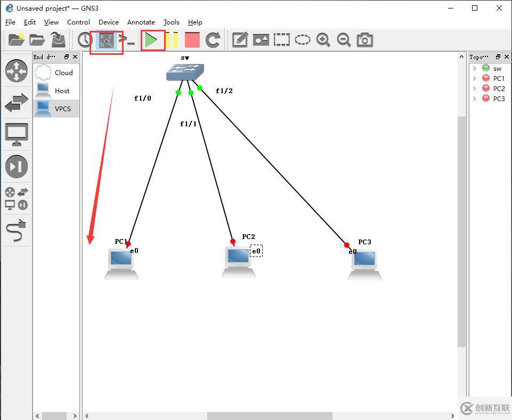Close the End devices panel

pos(75,57)
